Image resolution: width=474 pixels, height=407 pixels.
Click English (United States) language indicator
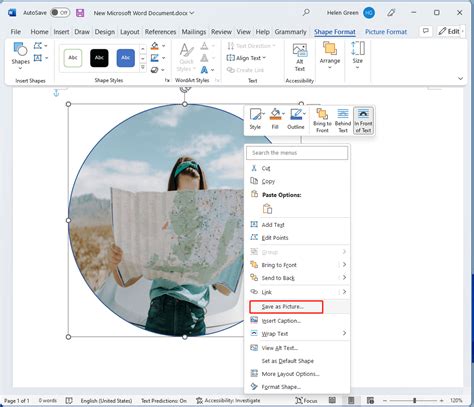[106, 400]
